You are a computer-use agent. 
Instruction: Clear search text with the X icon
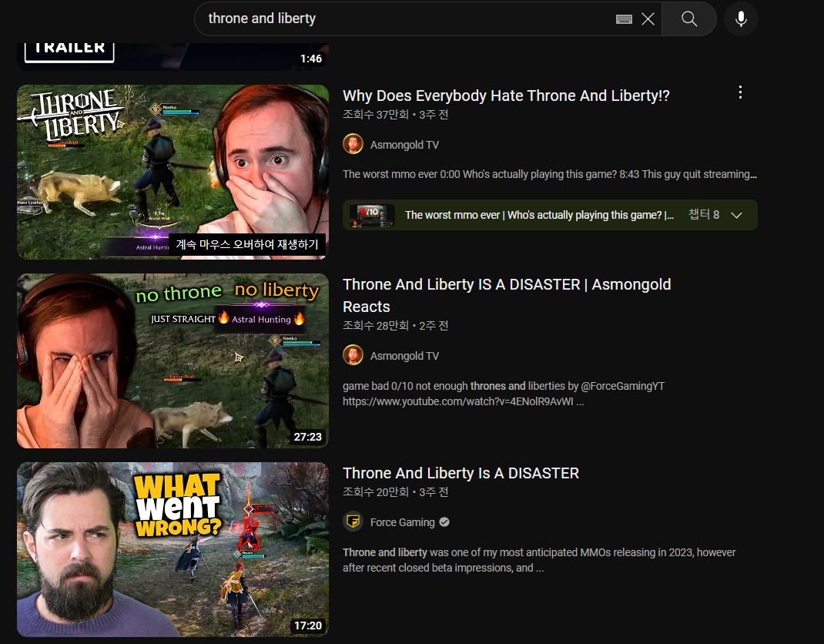(648, 18)
